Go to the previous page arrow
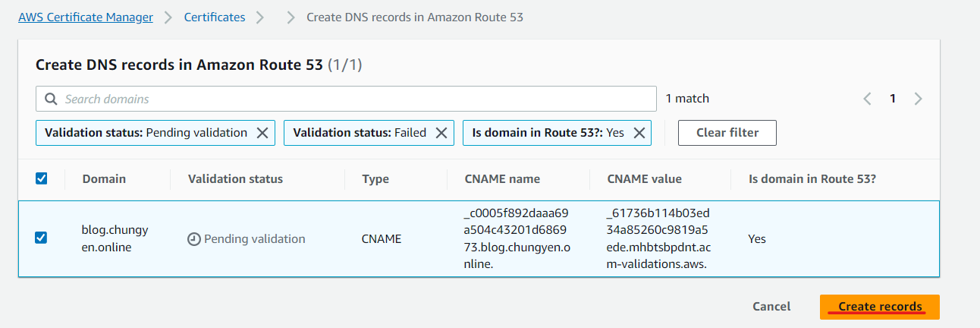The image size is (980, 328). (x=868, y=99)
